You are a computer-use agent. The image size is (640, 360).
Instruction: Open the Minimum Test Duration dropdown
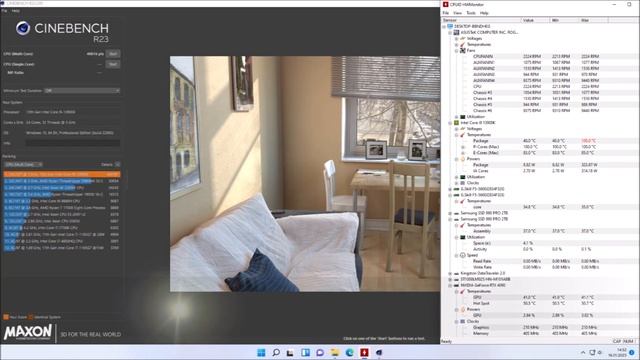pyautogui.click(x=82, y=91)
